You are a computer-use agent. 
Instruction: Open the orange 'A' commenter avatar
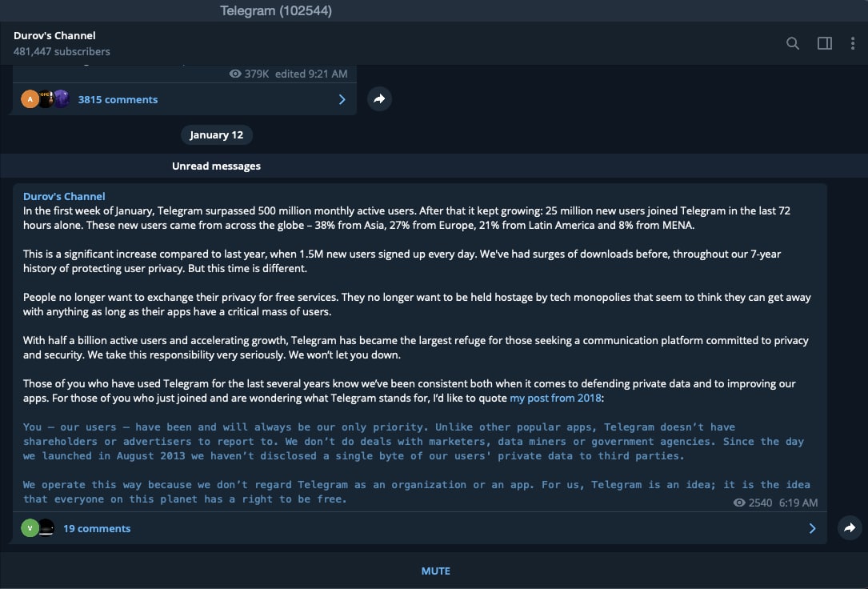pos(30,99)
